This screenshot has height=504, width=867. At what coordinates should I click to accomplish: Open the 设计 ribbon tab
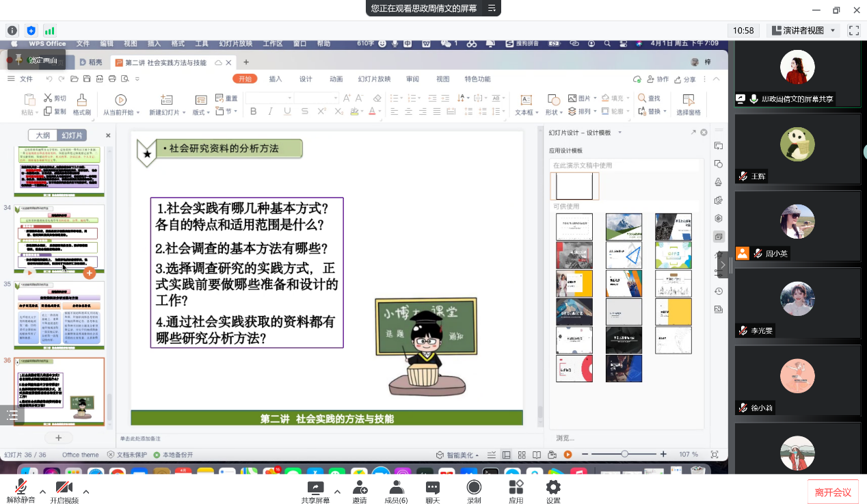click(306, 79)
